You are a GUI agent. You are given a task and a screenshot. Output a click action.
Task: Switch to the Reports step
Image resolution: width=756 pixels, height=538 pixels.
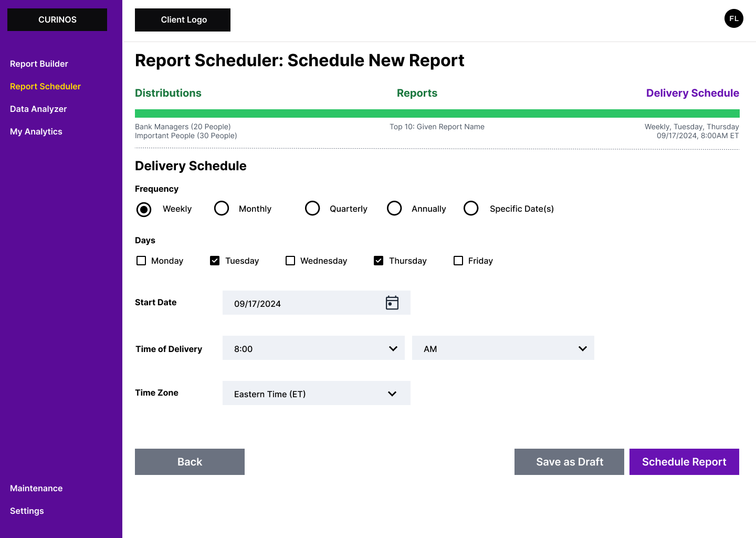pyautogui.click(x=417, y=93)
